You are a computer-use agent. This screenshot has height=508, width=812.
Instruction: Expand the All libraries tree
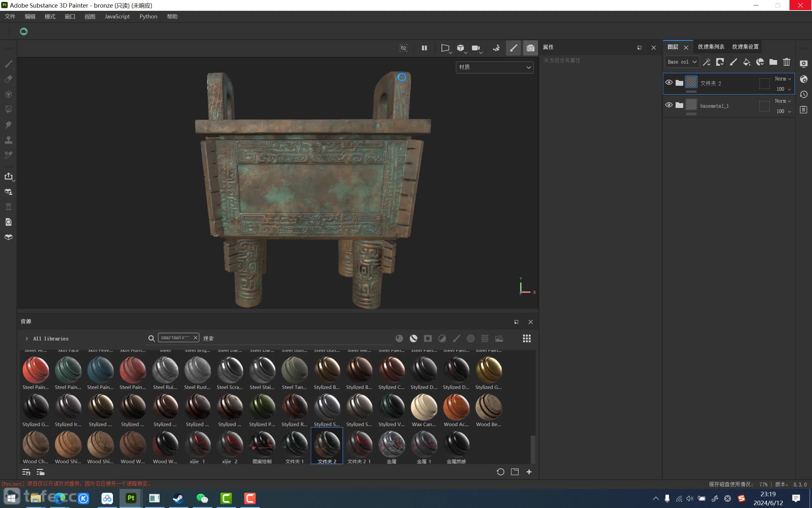[x=27, y=339]
